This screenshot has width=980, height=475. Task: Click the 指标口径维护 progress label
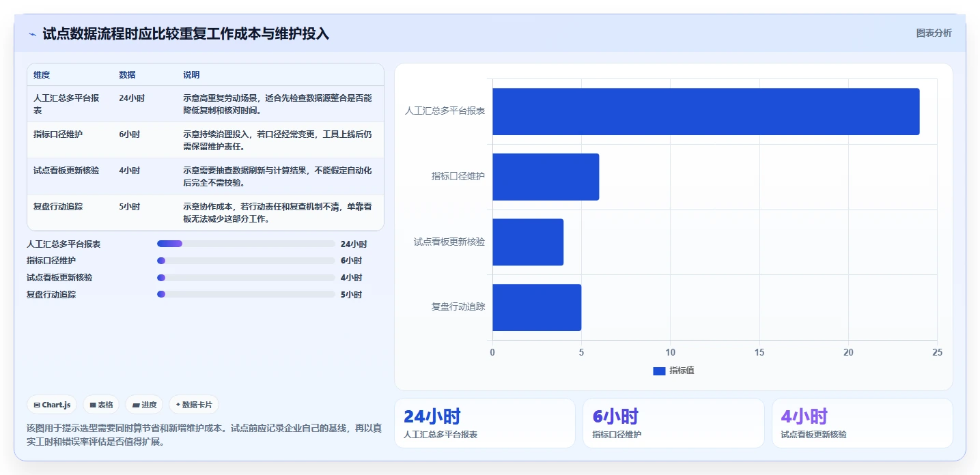[51, 261]
